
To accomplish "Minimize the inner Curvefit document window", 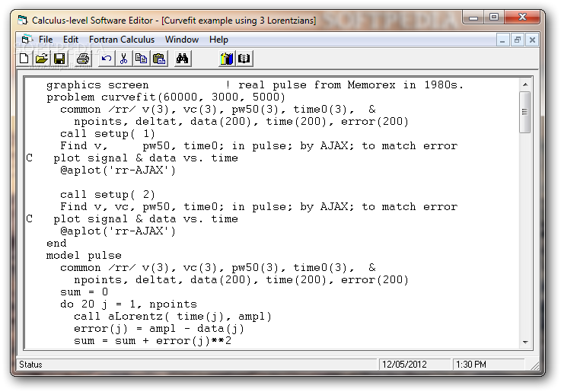I will [x=502, y=40].
